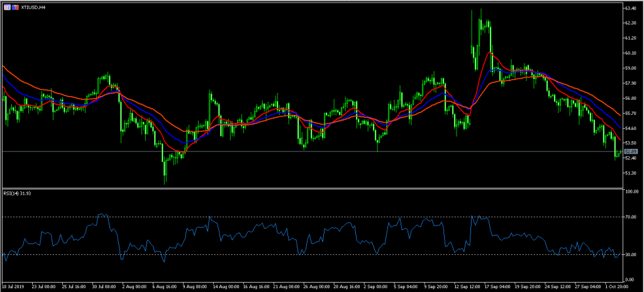Viewport: 644px width, 292px height.
Task: Select the current price tag 52.89
Action: pyautogui.click(x=631, y=152)
